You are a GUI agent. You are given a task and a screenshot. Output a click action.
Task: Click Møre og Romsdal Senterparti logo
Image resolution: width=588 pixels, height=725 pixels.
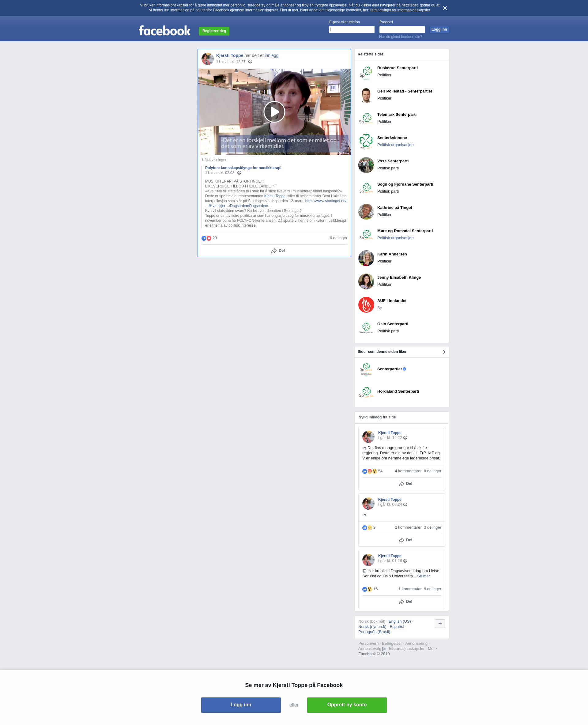[366, 235]
